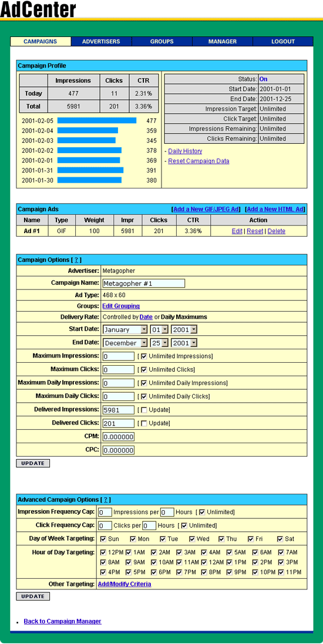This screenshot has height=644, width=323.
Task: Click the Maximum Impressions field
Action: 119,356
